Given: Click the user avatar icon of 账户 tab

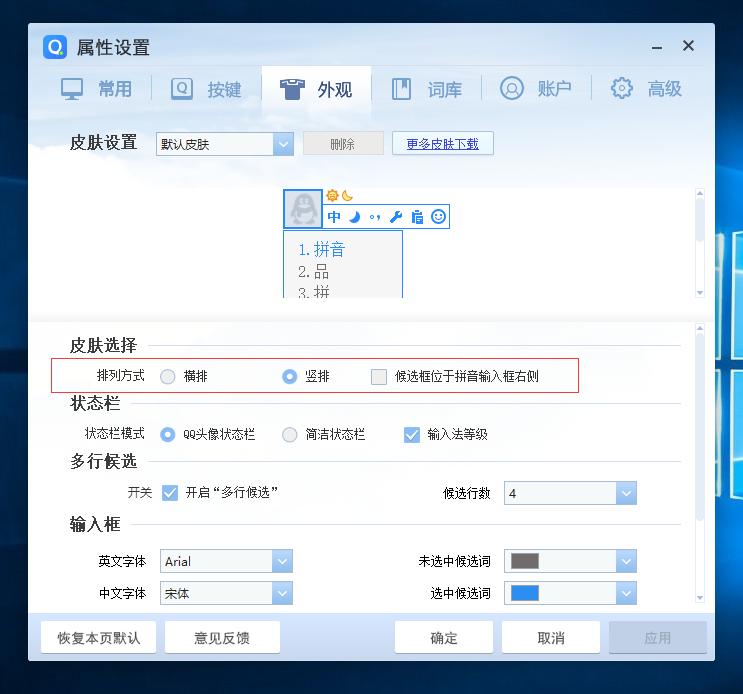Looking at the screenshot, I should pos(512,88).
